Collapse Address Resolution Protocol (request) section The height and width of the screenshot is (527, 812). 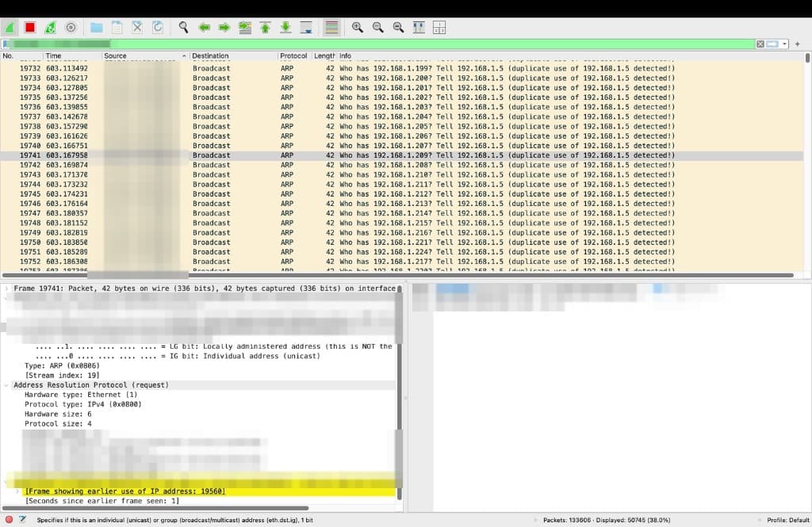point(6,385)
